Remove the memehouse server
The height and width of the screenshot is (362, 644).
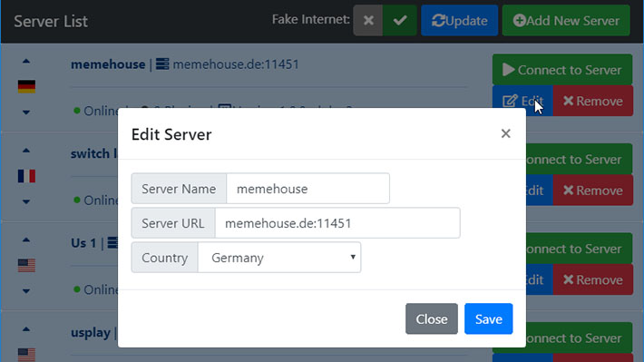click(x=592, y=101)
